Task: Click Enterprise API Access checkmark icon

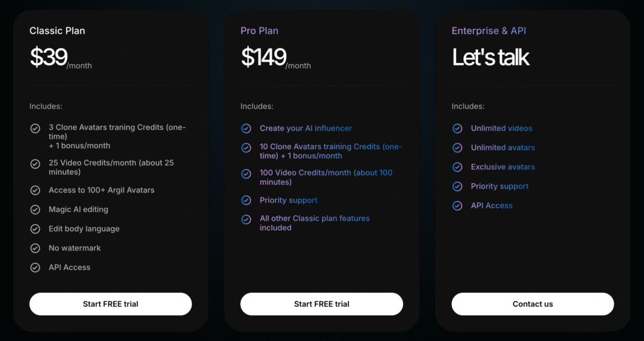Action: pyautogui.click(x=457, y=206)
